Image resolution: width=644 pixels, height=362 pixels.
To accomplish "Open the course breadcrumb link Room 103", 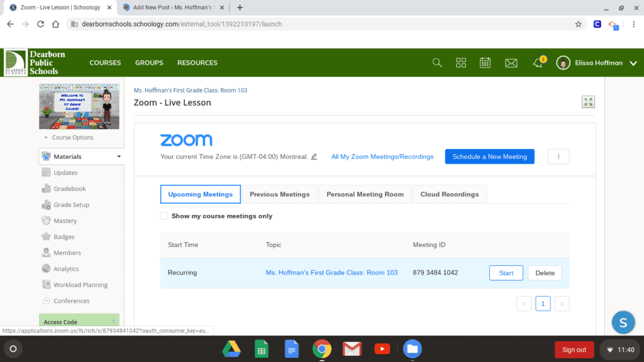I will 190,90.
